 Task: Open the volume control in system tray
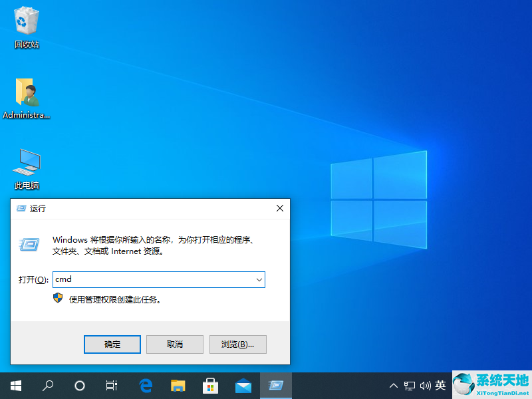[426, 385]
